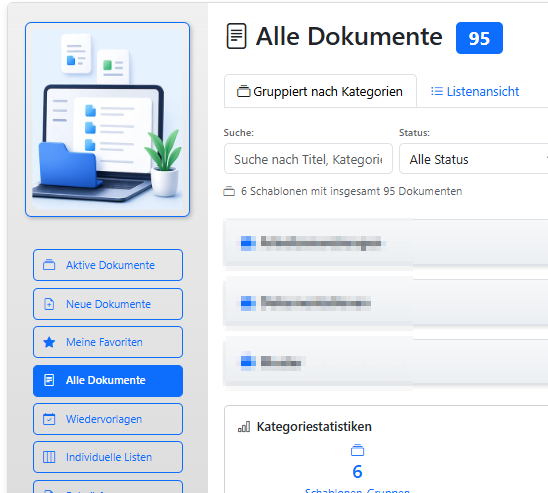Image resolution: width=548 pixels, height=493 pixels.
Task: Click the number 6 in Kategoriestatistiken
Action: [357, 471]
